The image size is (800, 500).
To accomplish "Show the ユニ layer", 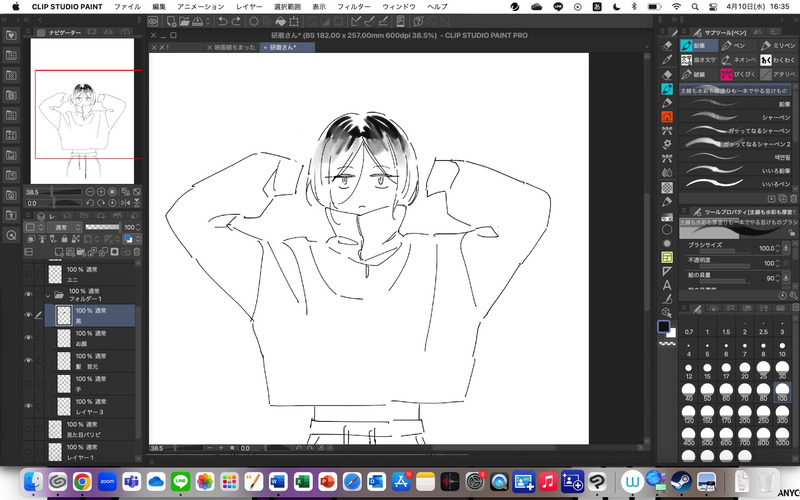I will tap(28, 274).
